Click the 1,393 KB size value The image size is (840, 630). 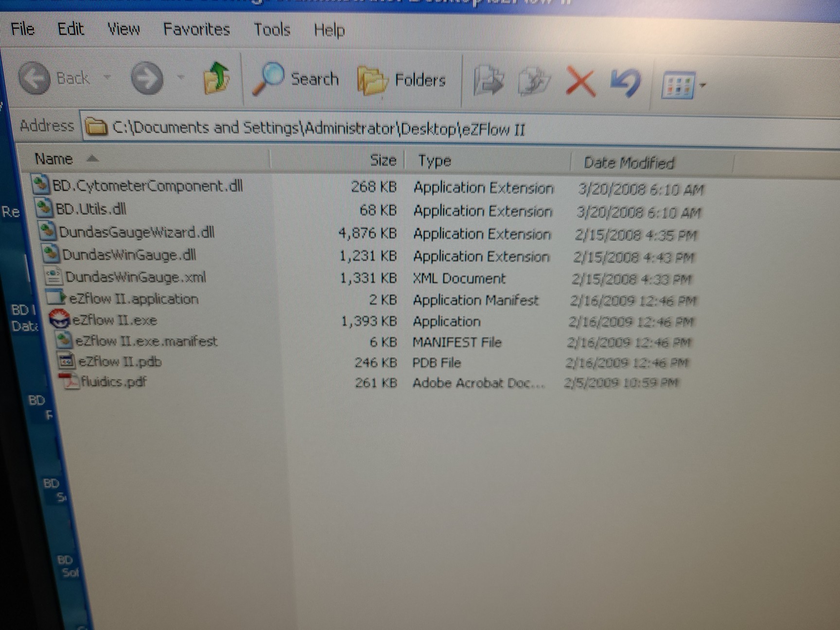coord(369,321)
